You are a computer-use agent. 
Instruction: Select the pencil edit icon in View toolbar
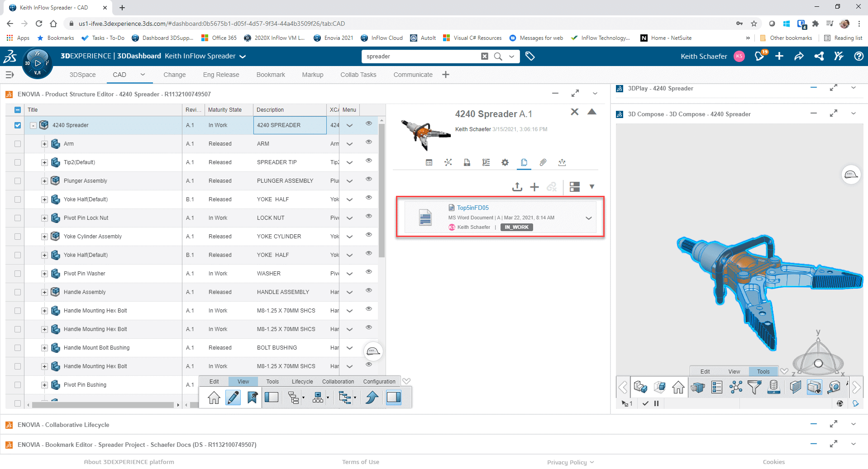[233, 398]
